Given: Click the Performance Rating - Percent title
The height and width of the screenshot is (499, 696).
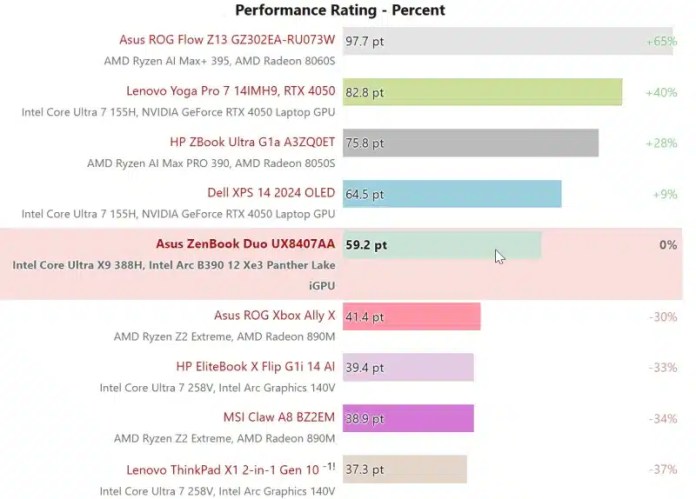Looking at the screenshot, I should (339, 10).
